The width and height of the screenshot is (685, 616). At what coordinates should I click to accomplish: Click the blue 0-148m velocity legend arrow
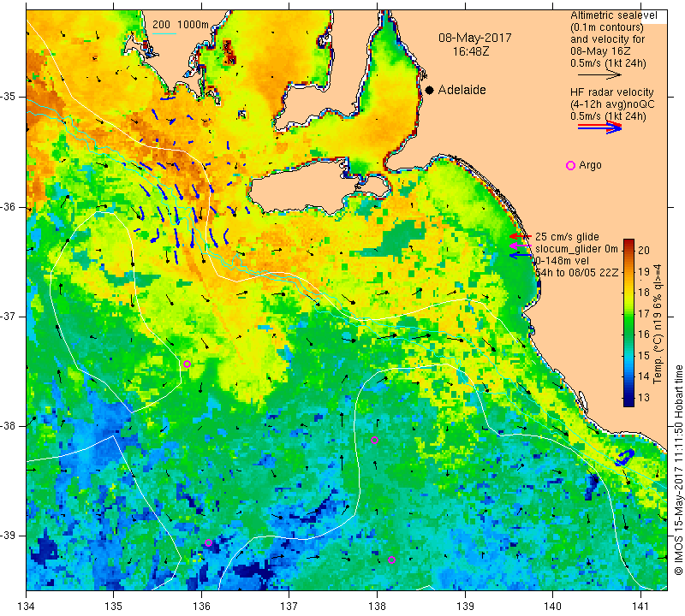[520, 256]
